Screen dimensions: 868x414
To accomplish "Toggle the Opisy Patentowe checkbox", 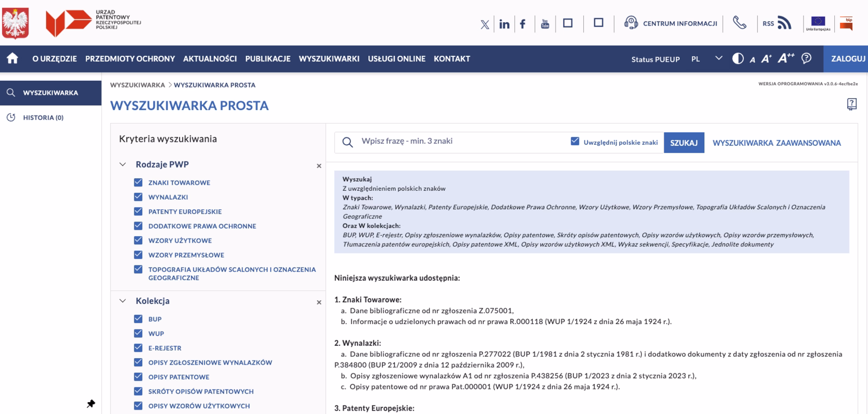I will pyautogui.click(x=138, y=377).
